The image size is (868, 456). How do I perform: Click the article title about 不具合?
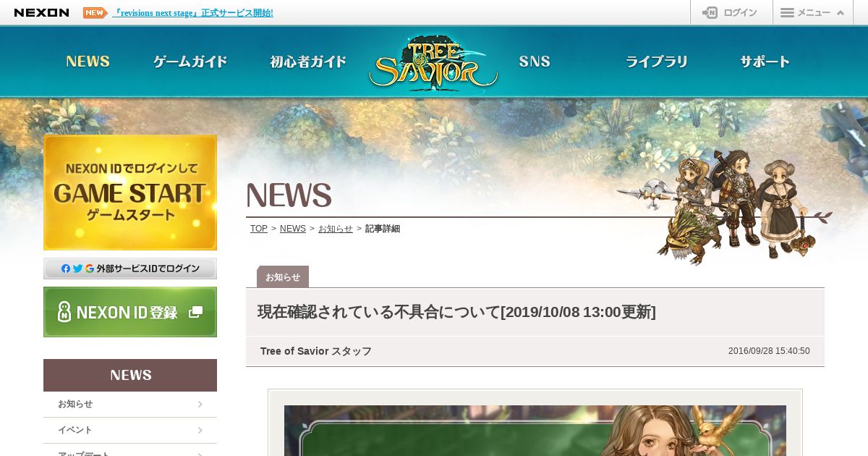click(456, 312)
